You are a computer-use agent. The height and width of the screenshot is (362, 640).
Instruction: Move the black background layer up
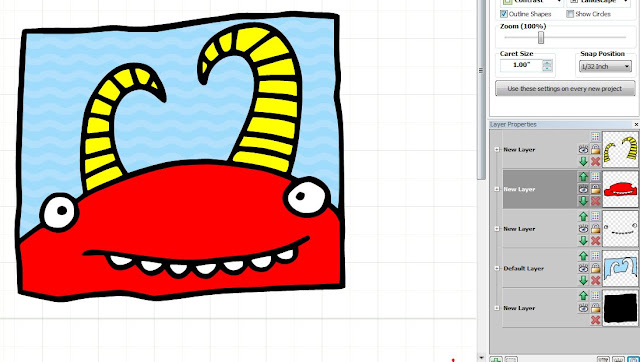(583, 295)
